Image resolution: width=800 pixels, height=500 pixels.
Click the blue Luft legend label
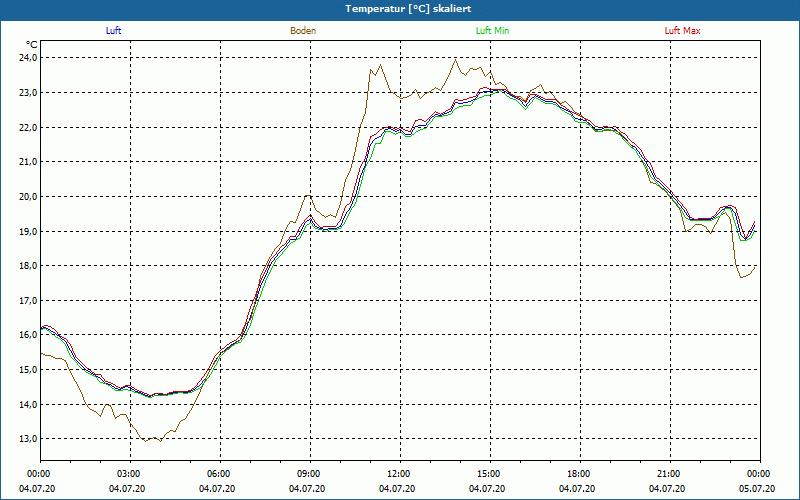click(x=113, y=31)
